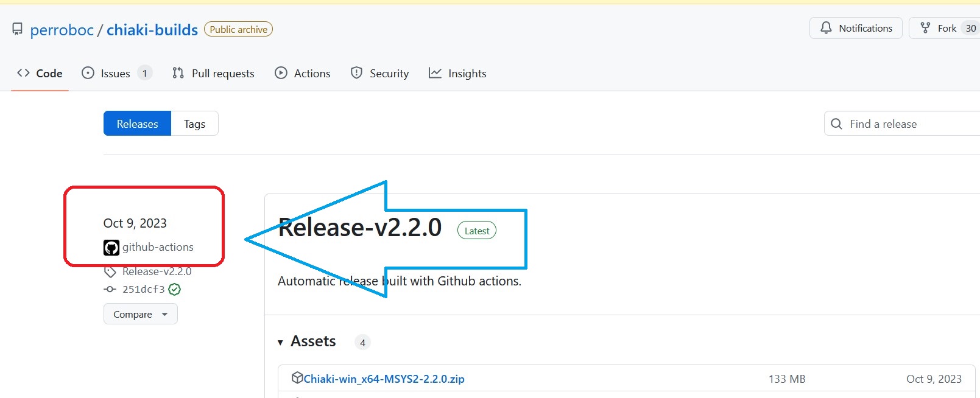
Task: Switch to the Code tab
Action: click(x=40, y=73)
